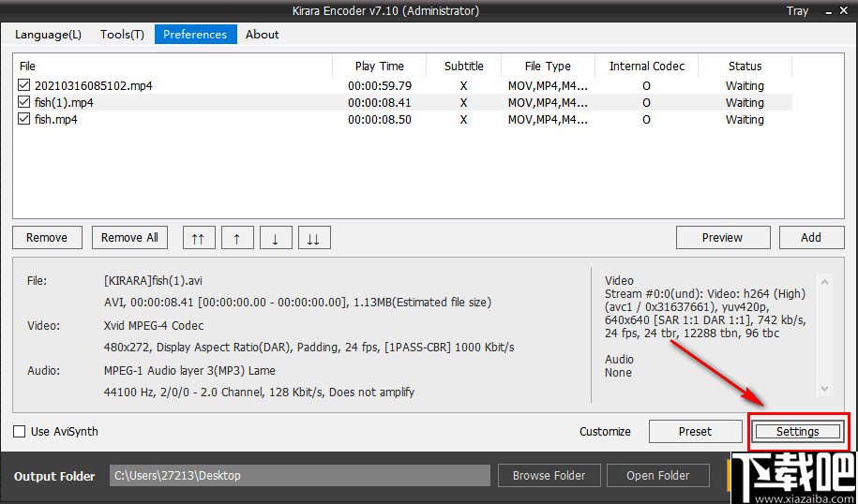This screenshot has width=858, height=504.
Task: Click play time 00:00:08.41 cell
Action: tap(380, 103)
